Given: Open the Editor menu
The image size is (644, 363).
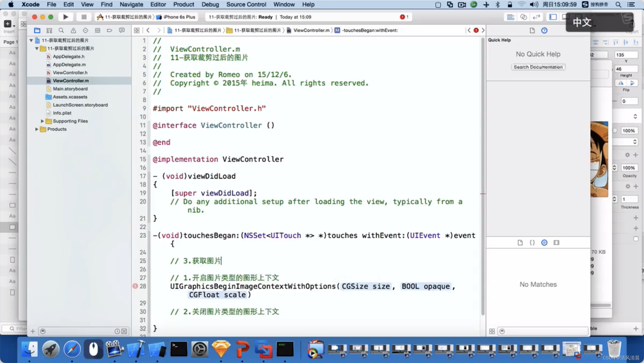Looking at the screenshot, I should [x=158, y=4].
